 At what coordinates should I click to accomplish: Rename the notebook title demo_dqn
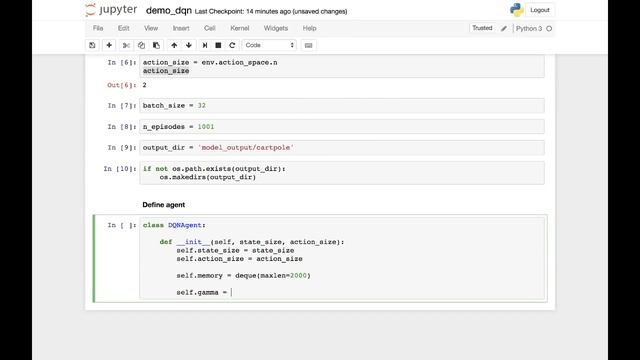(x=169, y=11)
